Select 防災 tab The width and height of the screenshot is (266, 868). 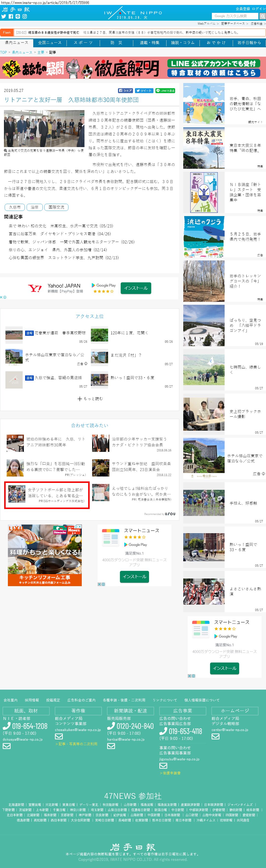tap(116, 43)
